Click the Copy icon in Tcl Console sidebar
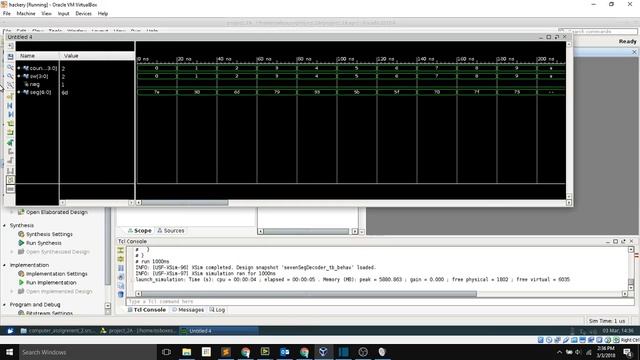The height and width of the screenshot is (360, 640). 121,286
